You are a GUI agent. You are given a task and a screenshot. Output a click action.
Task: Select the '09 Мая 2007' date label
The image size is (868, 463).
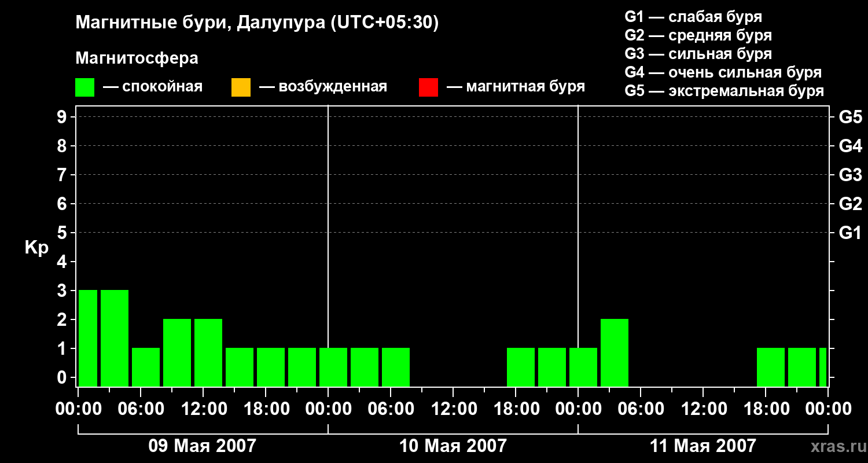(202, 446)
